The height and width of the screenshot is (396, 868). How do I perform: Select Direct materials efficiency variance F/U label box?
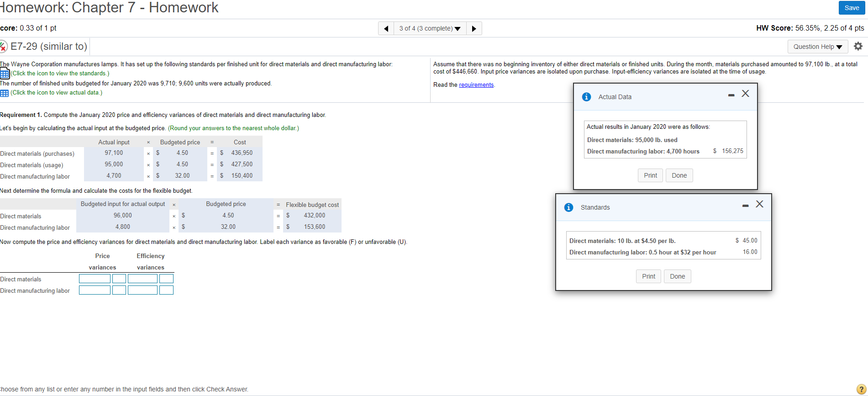coord(166,279)
